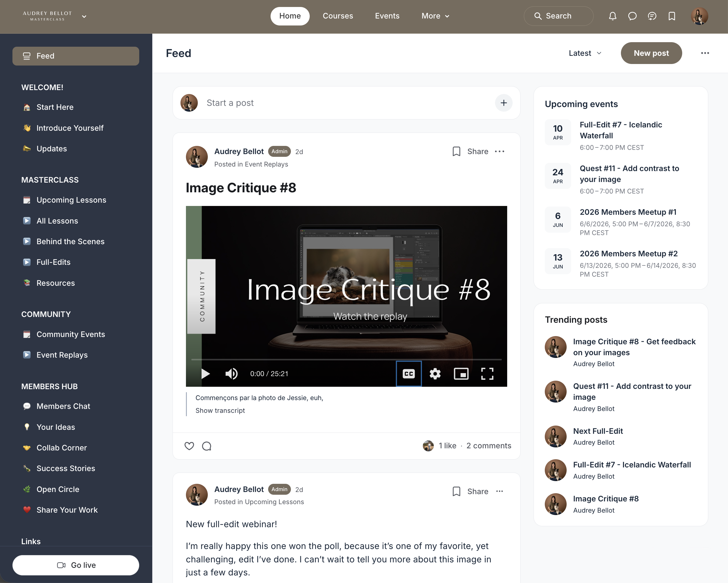Enable picture-in-picture on the video
This screenshot has height=583, width=728.
tap(461, 374)
